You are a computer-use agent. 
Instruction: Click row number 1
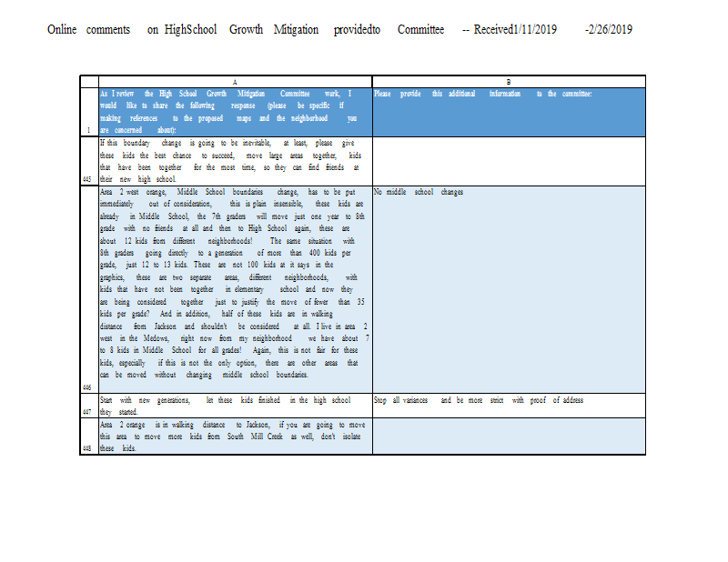[89, 112]
